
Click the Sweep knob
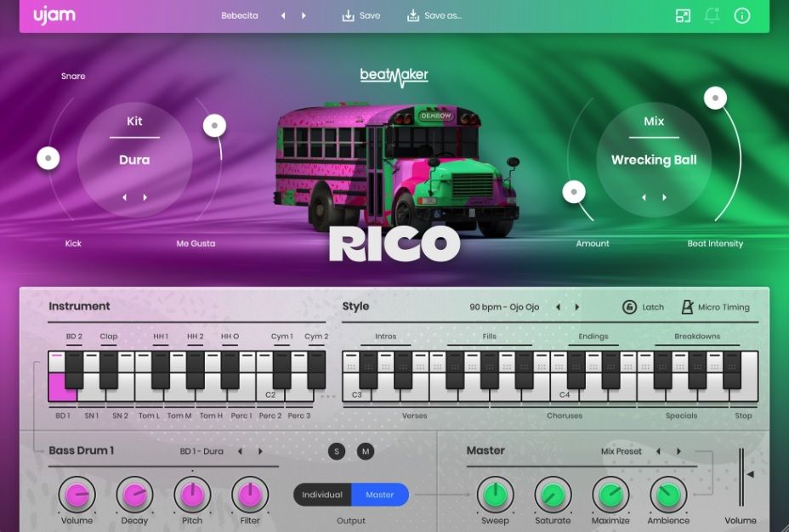tap(495, 495)
